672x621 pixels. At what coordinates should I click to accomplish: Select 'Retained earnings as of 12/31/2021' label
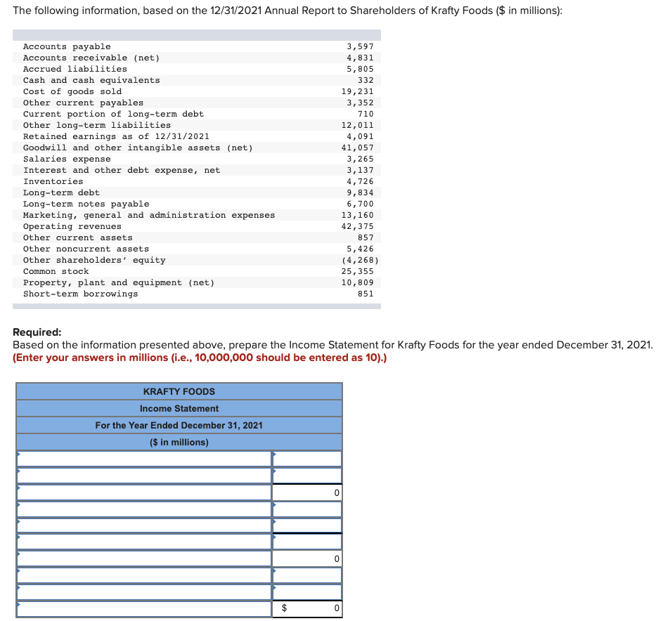(116, 136)
